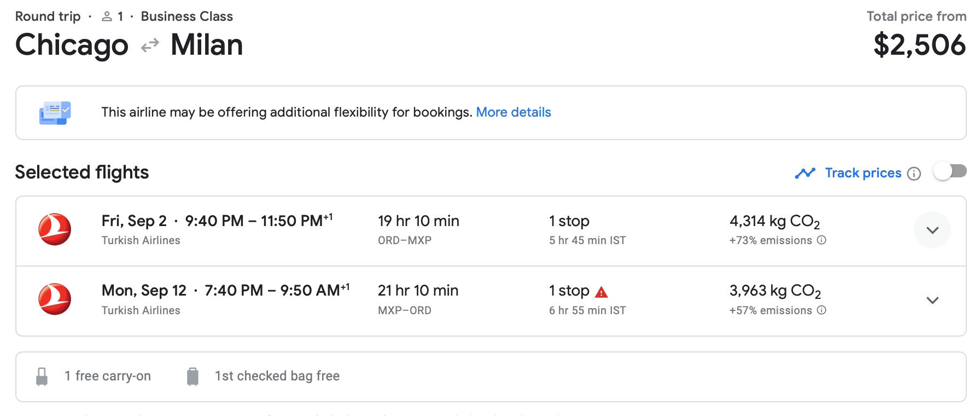Click the Track prices label
The image size is (980, 416).
click(x=863, y=173)
